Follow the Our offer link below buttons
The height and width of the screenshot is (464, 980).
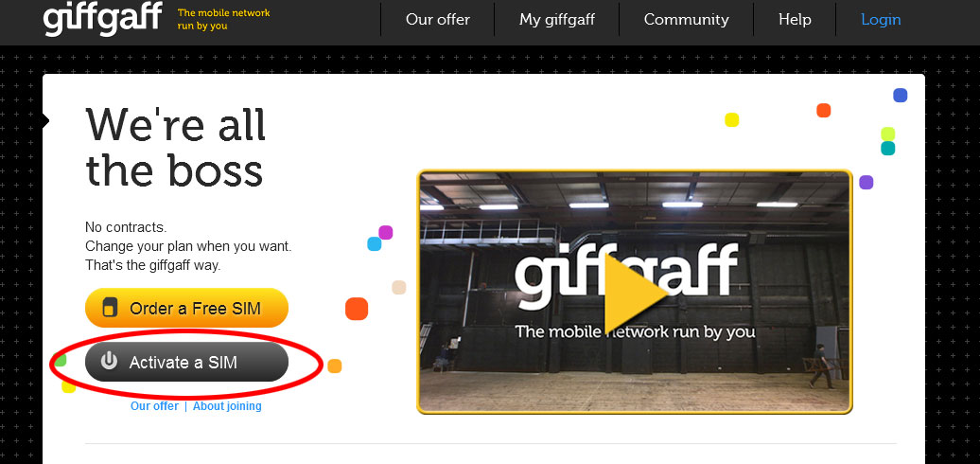click(x=154, y=406)
